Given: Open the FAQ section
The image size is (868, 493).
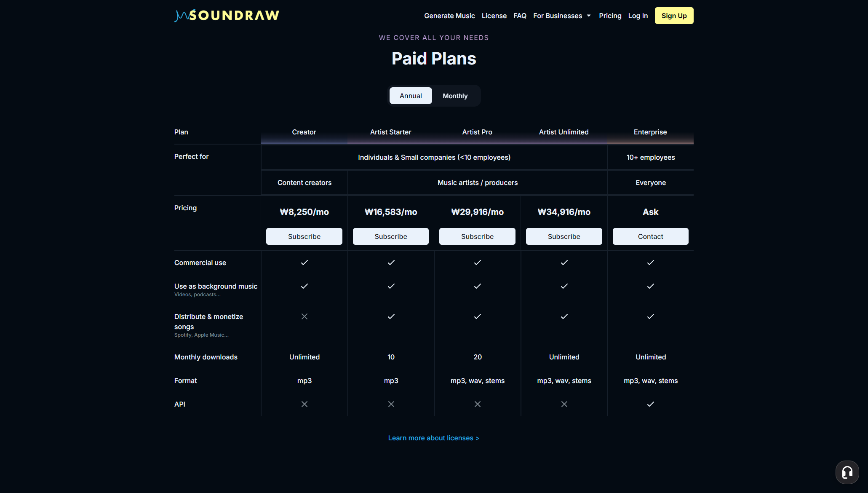Looking at the screenshot, I should click(x=520, y=16).
